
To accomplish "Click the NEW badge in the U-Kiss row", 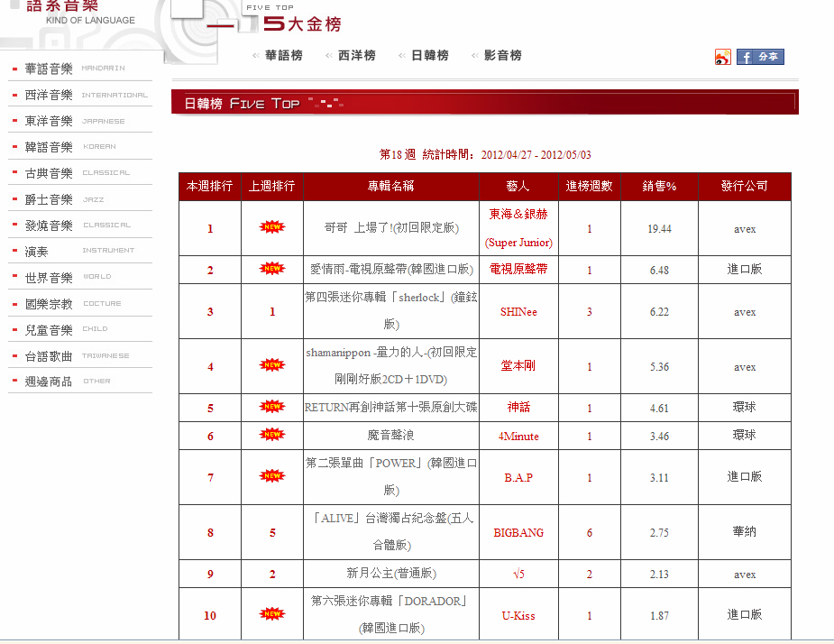I will [272, 614].
